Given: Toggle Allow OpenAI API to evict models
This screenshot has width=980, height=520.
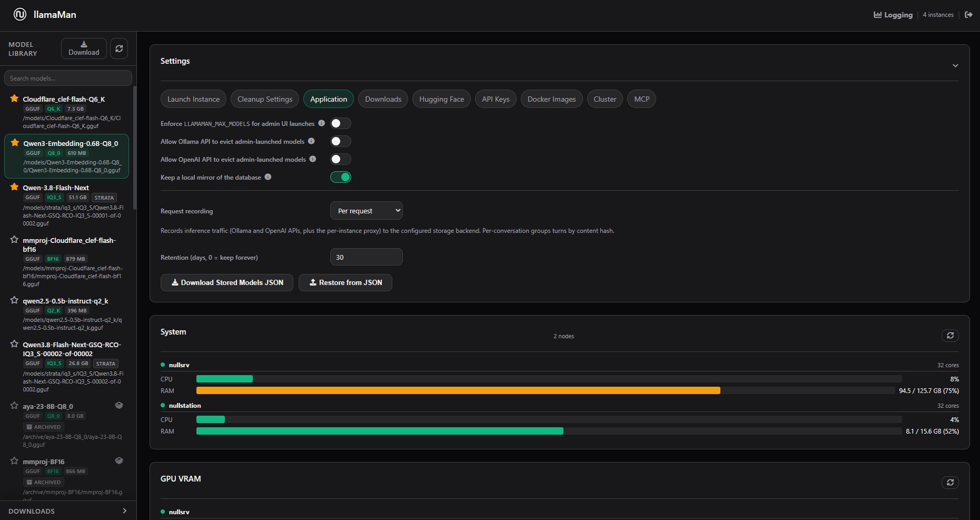Looking at the screenshot, I should 341,159.
